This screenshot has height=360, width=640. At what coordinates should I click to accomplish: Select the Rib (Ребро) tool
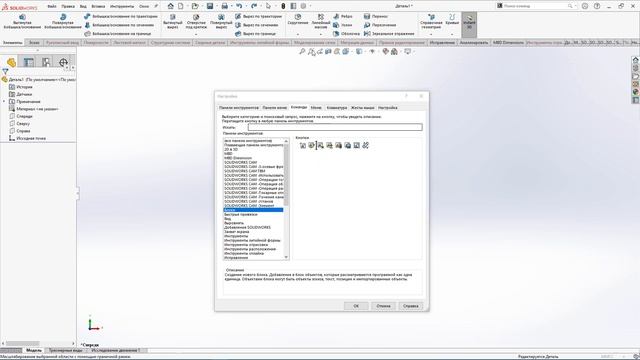[x=343, y=16]
